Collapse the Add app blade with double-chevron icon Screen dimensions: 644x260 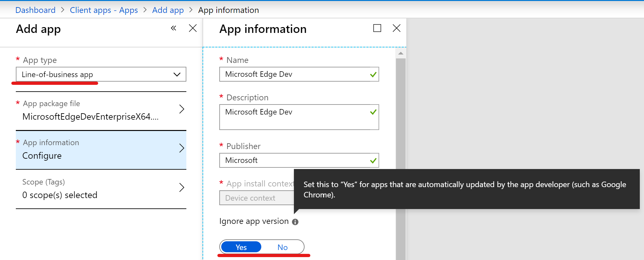173,28
